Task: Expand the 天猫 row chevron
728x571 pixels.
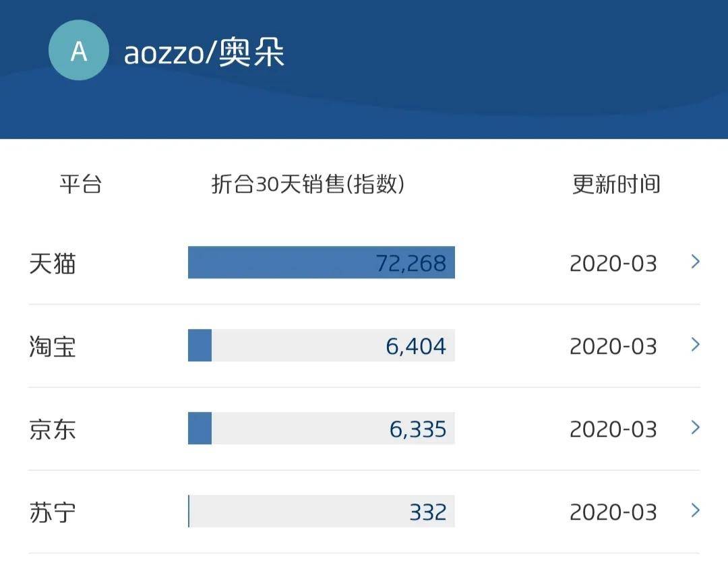Action: point(696,262)
